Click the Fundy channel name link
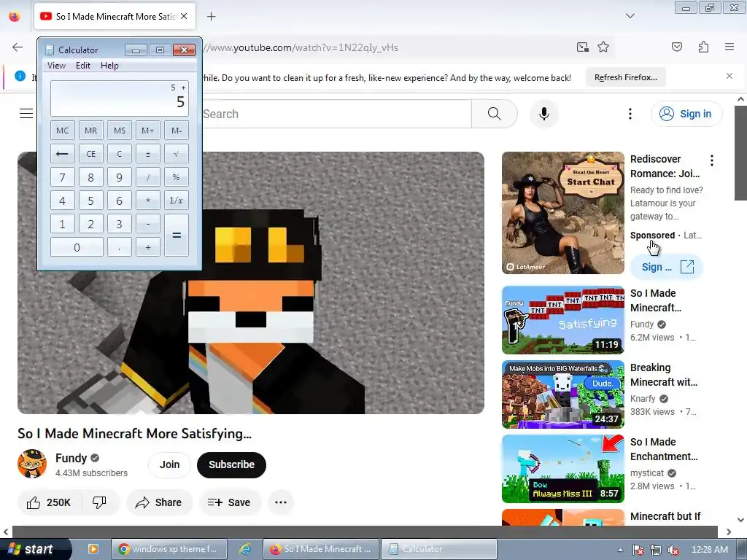The image size is (747, 560). [71, 458]
